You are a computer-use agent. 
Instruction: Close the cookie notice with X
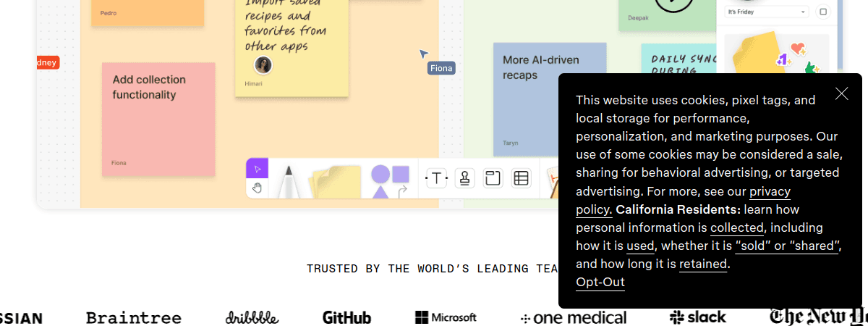841,93
